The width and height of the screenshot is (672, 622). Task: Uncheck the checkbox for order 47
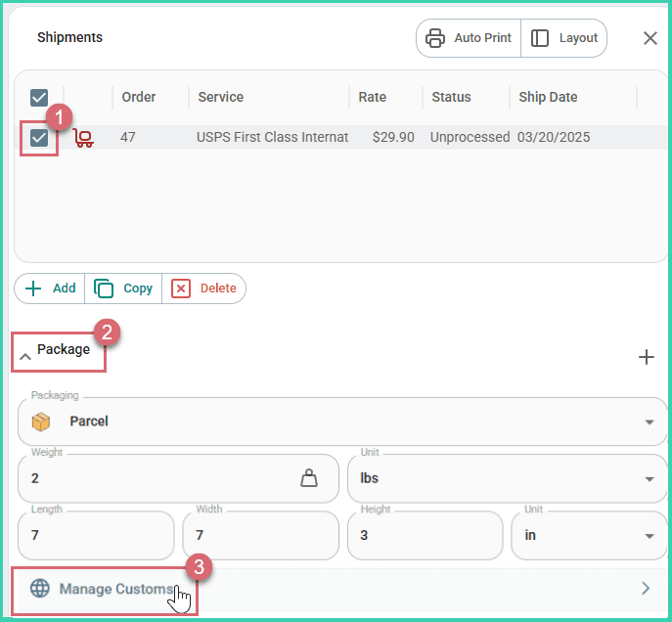pyautogui.click(x=39, y=138)
